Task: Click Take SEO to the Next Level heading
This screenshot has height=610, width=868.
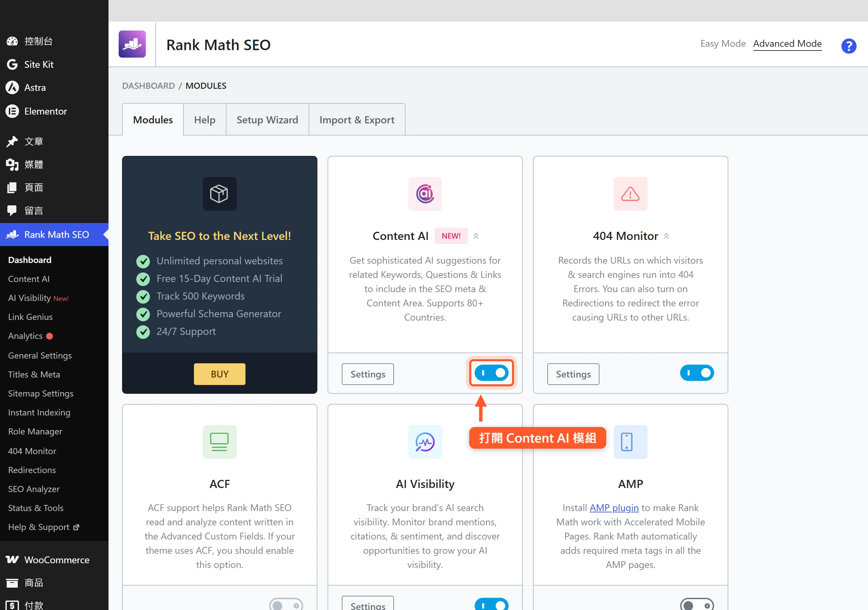Action: [x=220, y=236]
